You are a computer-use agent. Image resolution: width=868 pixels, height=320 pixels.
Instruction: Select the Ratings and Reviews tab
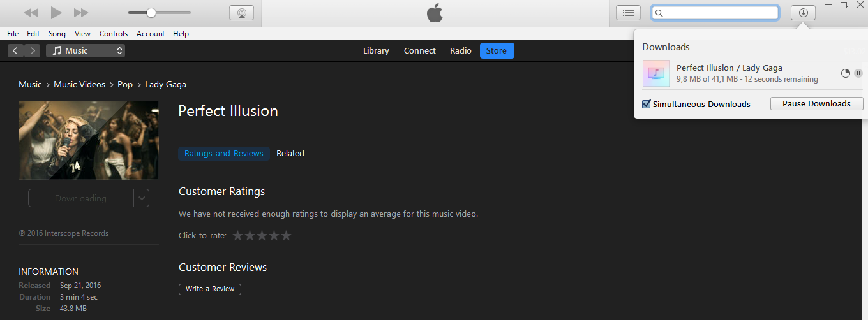coord(224,153)
